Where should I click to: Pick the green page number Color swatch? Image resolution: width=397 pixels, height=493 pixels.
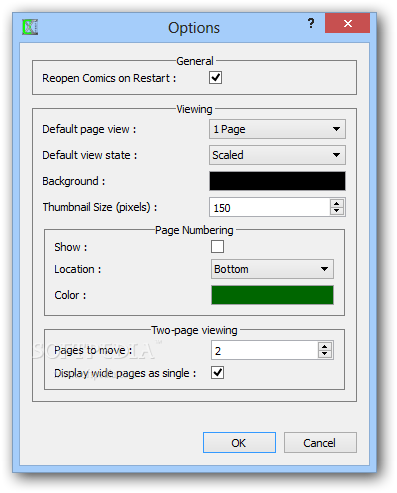(272, 295)
